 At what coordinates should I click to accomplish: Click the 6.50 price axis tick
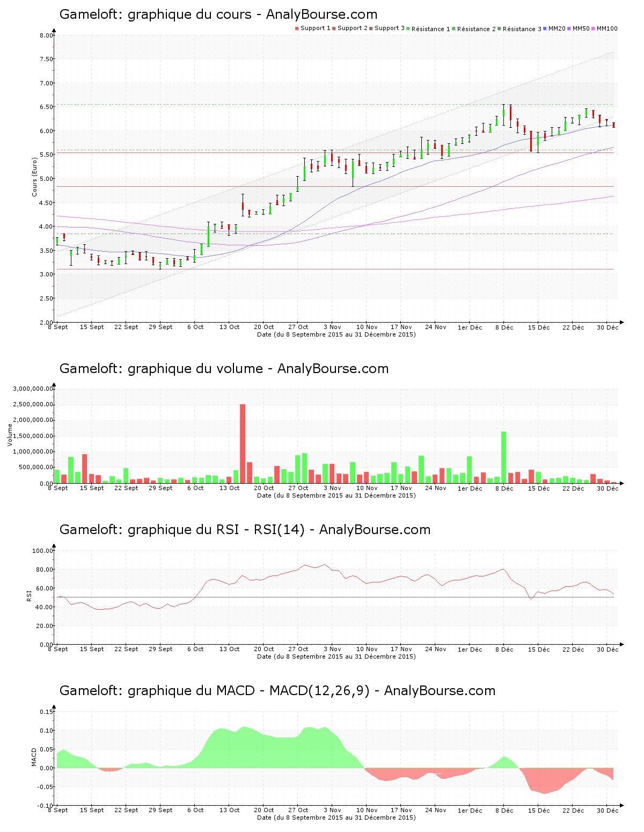pyautogui.click(x=46, y=107)
